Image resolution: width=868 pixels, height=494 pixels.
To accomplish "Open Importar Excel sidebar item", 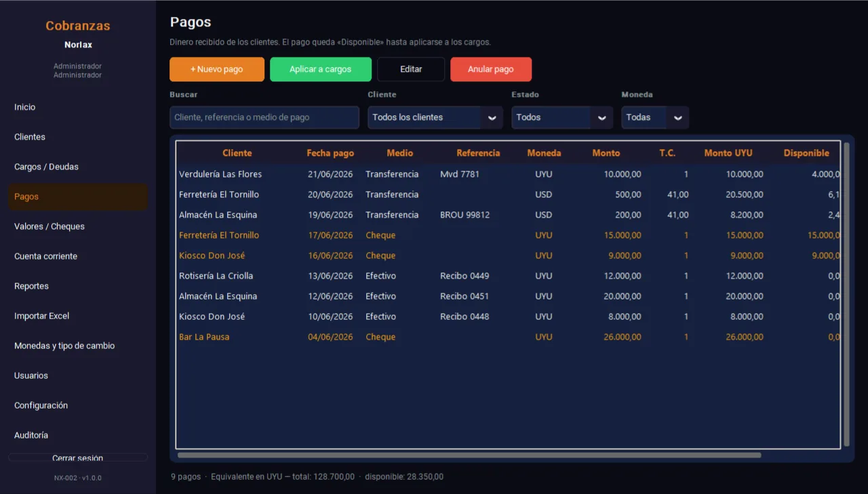I will [x=78, y=316].
